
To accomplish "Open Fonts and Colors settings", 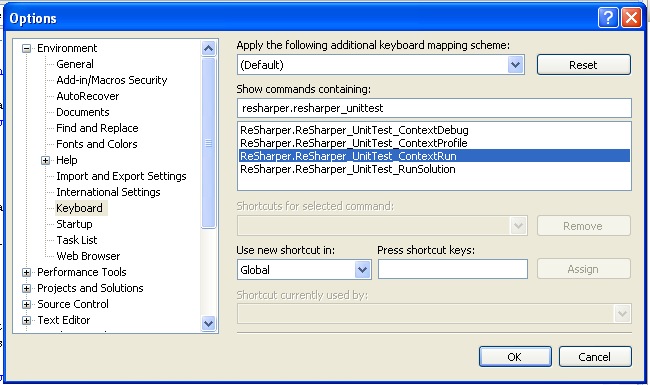I will tap(97, 144).
